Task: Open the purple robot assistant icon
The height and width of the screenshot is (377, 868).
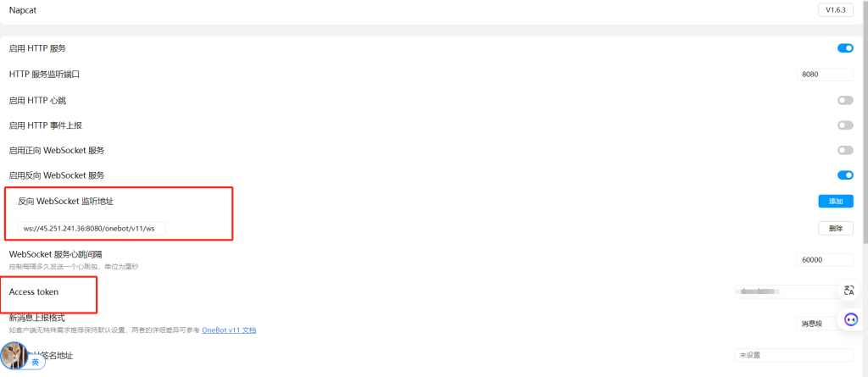Action: click(851, 319)
